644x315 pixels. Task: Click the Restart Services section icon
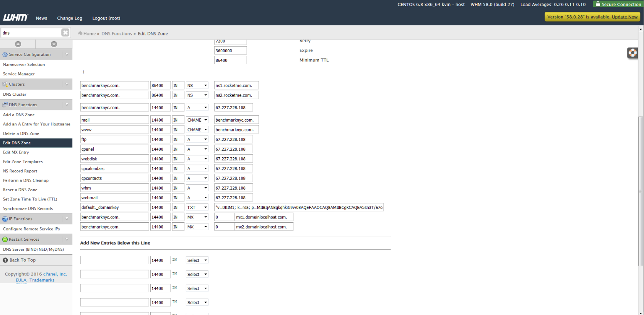[x=5, y=239]
